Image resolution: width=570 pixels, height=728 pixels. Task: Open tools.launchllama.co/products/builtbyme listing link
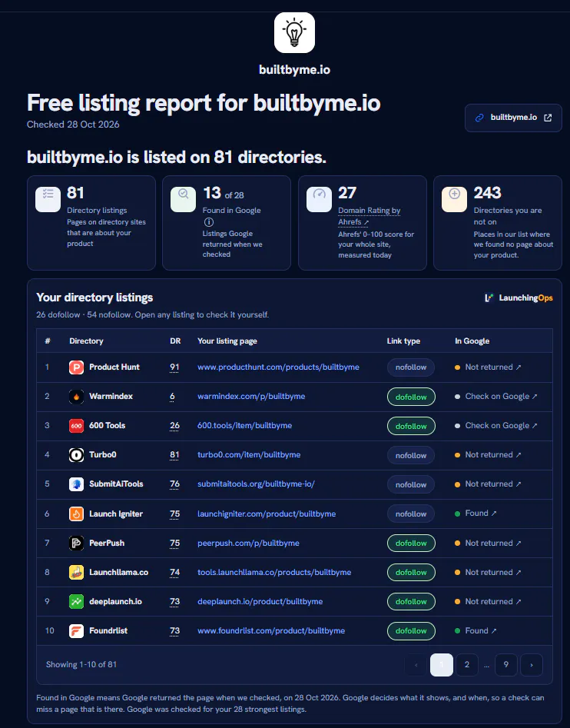point(274,572)
